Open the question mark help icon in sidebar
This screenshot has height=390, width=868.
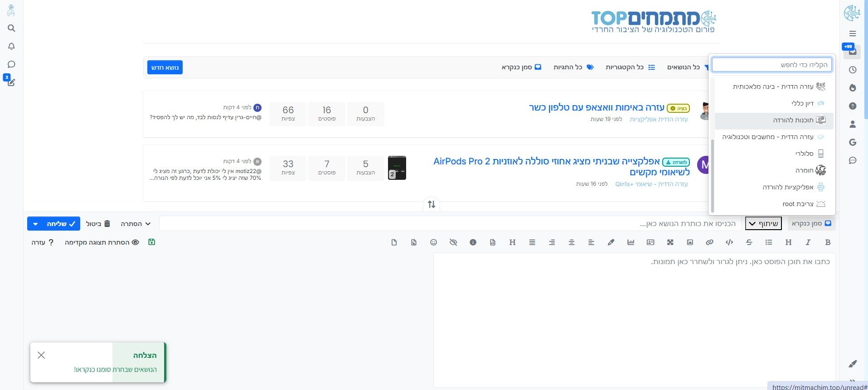[853, 106]
